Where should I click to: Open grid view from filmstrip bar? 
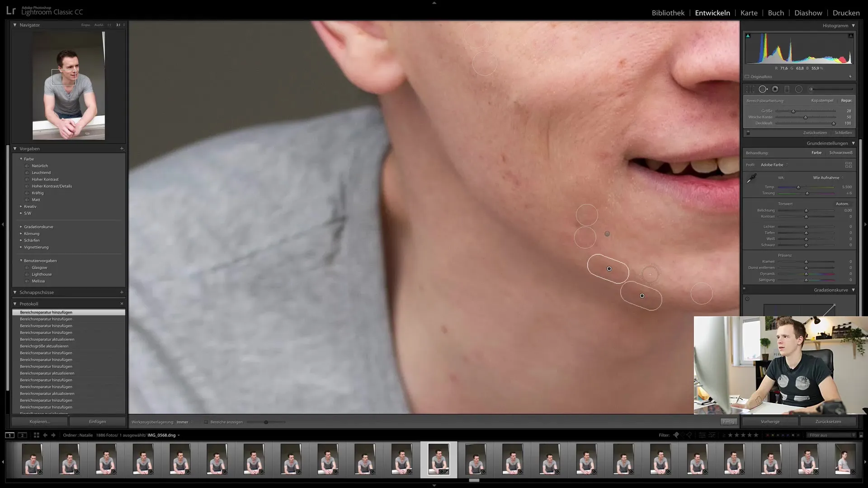pyautogui.click(x=36, y=435)
